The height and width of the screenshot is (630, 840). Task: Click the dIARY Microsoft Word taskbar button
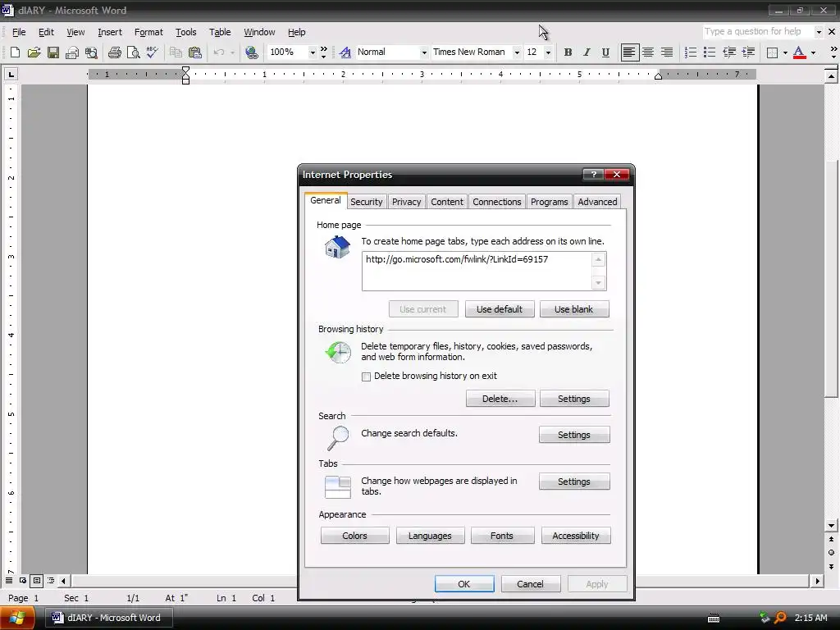click(x=109, y=618)
